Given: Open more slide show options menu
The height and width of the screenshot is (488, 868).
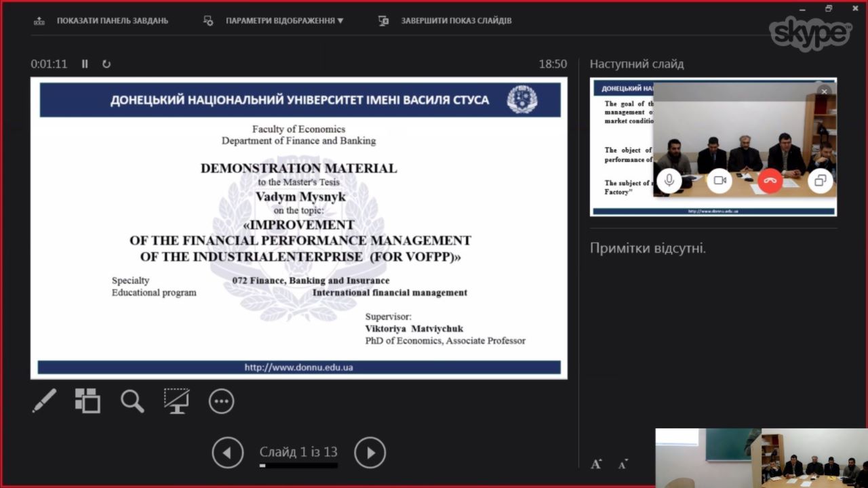Looking at the screenshot, I should 221,401.
